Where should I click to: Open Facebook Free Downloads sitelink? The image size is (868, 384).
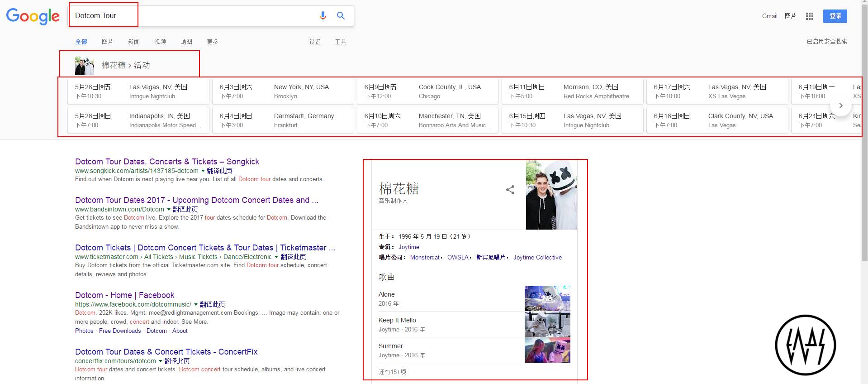coord(120,331)
